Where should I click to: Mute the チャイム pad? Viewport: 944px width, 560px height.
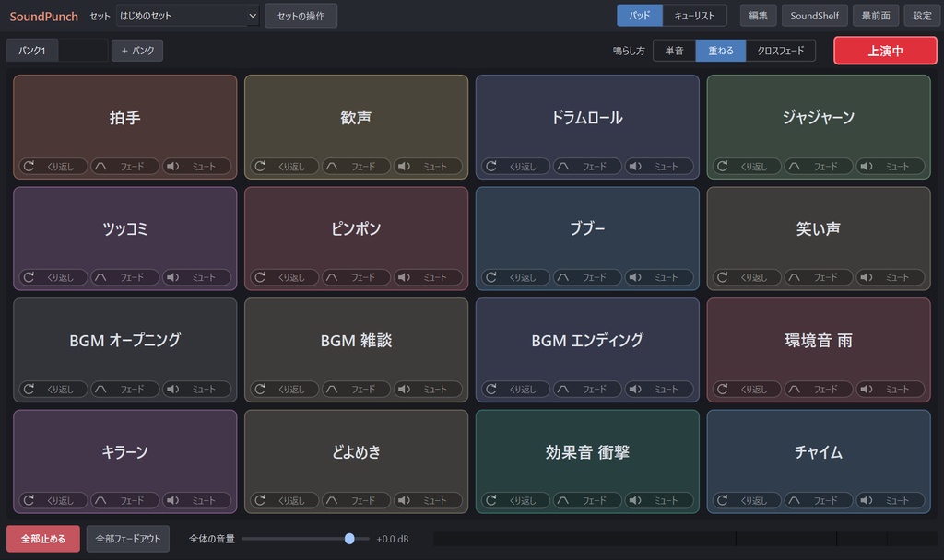tap(891, 500)
